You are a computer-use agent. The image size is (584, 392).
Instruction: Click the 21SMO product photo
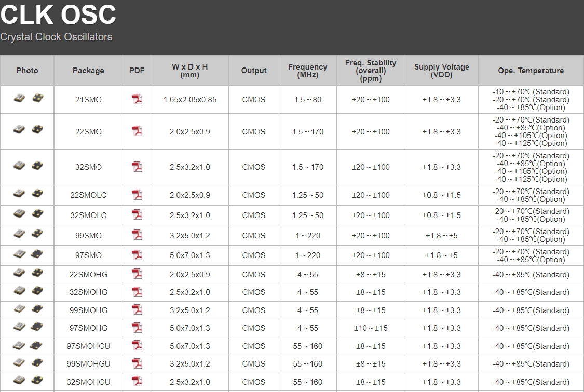click(x=28, y=98)
